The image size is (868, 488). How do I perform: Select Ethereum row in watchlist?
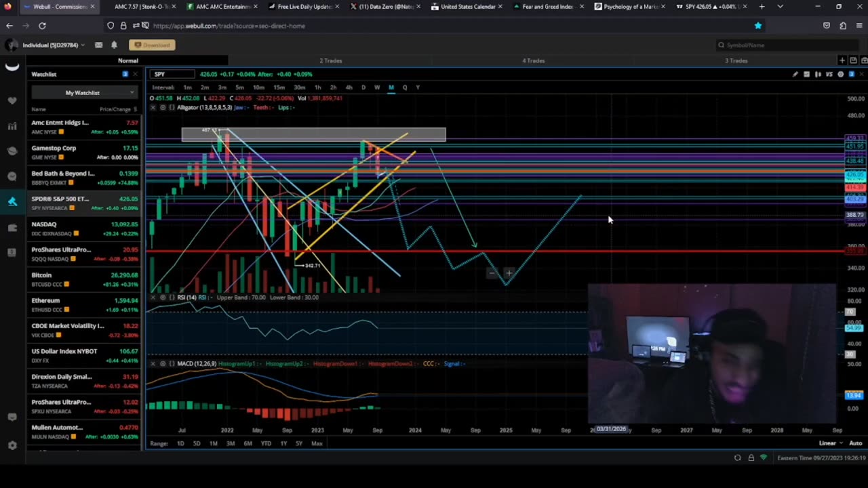[x=85, y=304]
